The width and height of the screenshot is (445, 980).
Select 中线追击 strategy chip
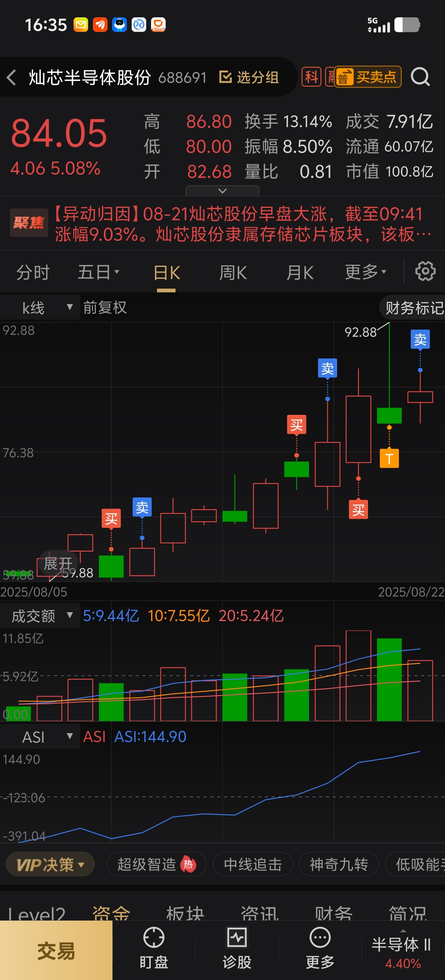(x=253, y=864)
